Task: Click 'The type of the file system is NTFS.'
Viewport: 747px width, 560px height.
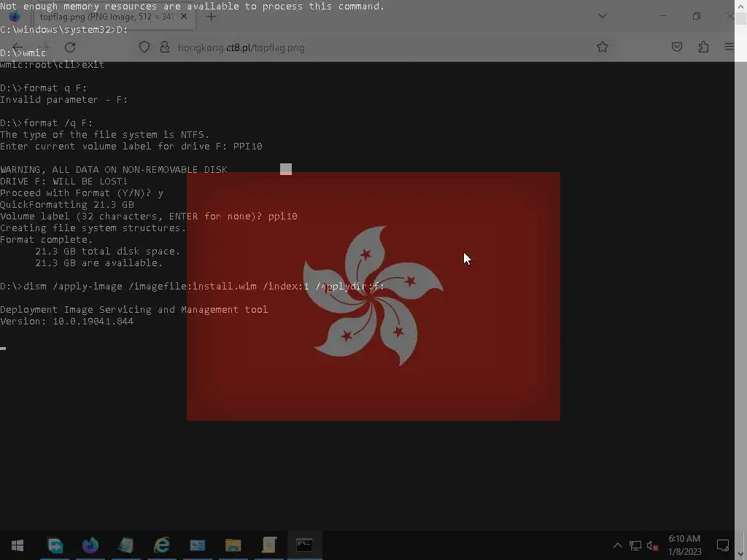Action: [x=105, y=135]
